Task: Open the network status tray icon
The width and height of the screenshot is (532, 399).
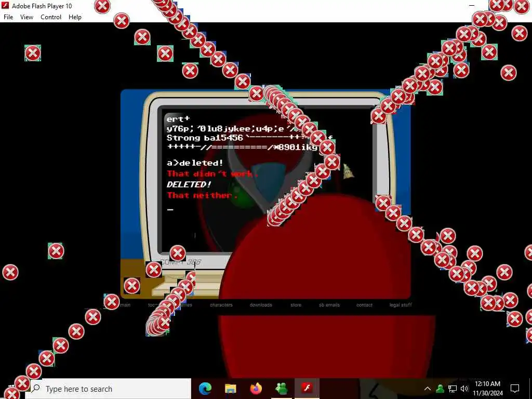Action: (453, 389)
